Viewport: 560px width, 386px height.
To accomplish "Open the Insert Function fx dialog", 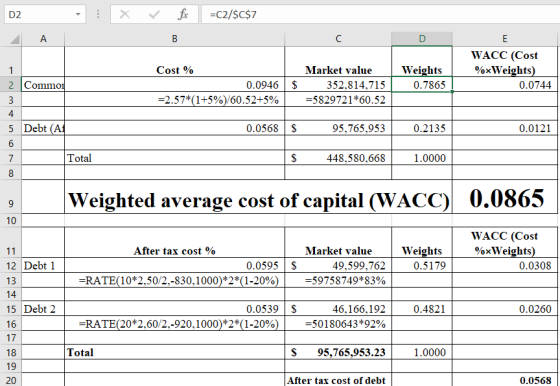I will coord(183,15).
